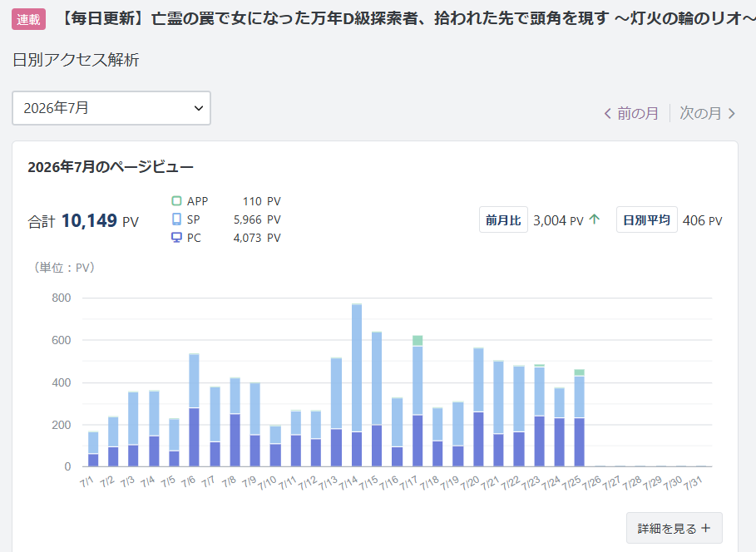
Task: Click the 詳細を見る button
Action: (x=674, y=528)
